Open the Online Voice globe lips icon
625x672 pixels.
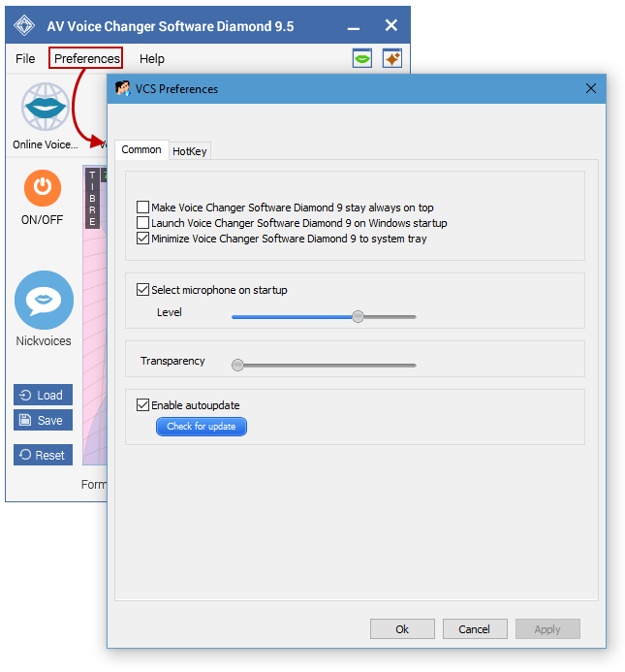[x=46, y=107]
